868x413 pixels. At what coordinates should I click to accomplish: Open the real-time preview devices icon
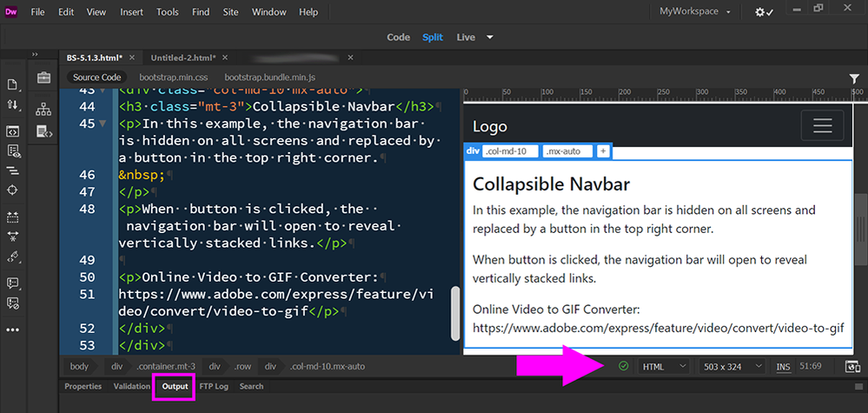(x=852, y=367)
